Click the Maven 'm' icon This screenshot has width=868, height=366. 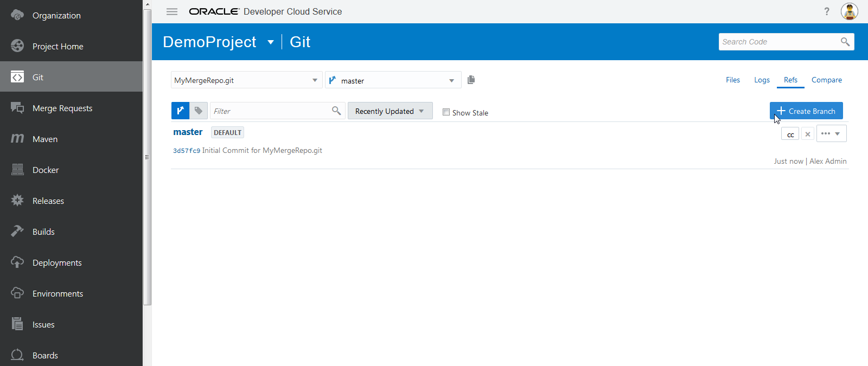pyautogui.click(x=17, y=139)
